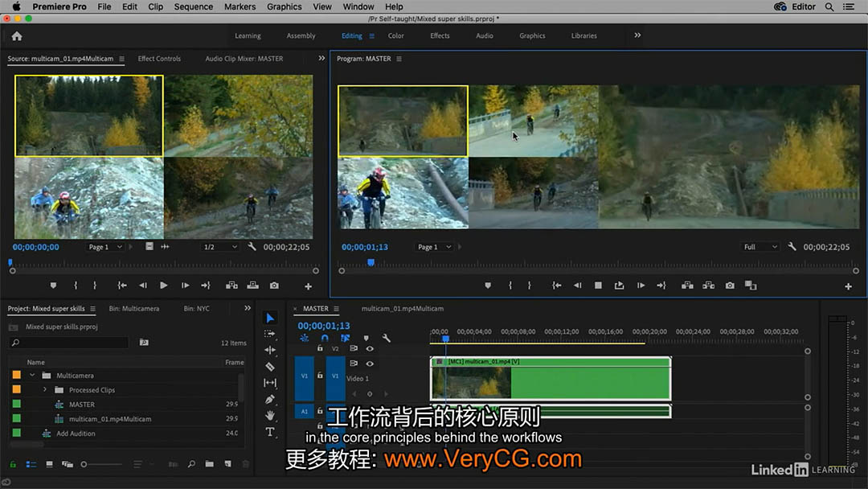Image resolution: width=868 pixels, height=489 pixels.
Task: Select the Pen tool
Action: coord(270,399)
